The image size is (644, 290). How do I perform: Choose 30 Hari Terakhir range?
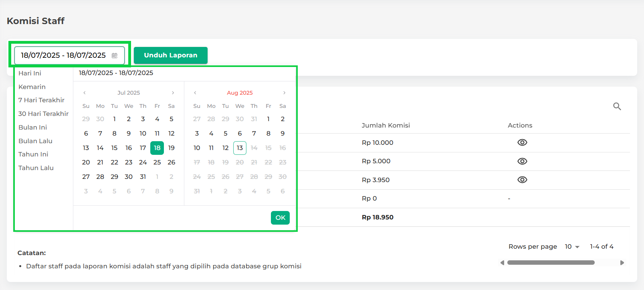[x=44, y=114]
